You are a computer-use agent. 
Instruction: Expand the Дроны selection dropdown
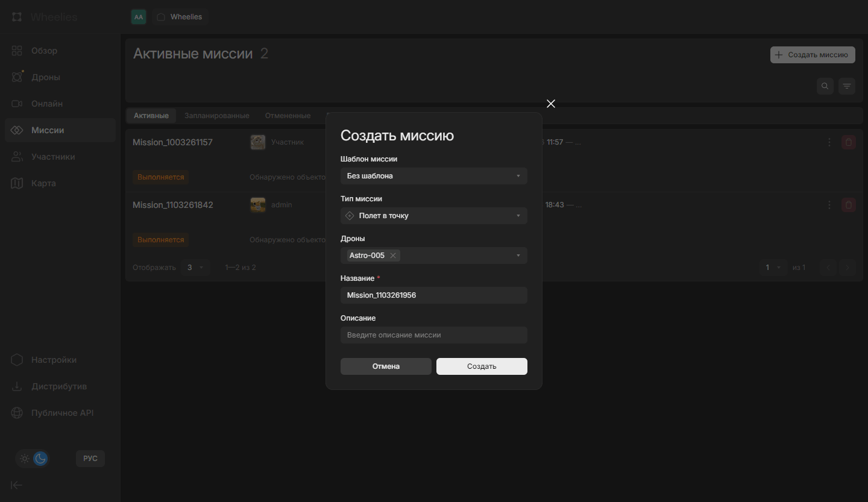tap(518, 256)
